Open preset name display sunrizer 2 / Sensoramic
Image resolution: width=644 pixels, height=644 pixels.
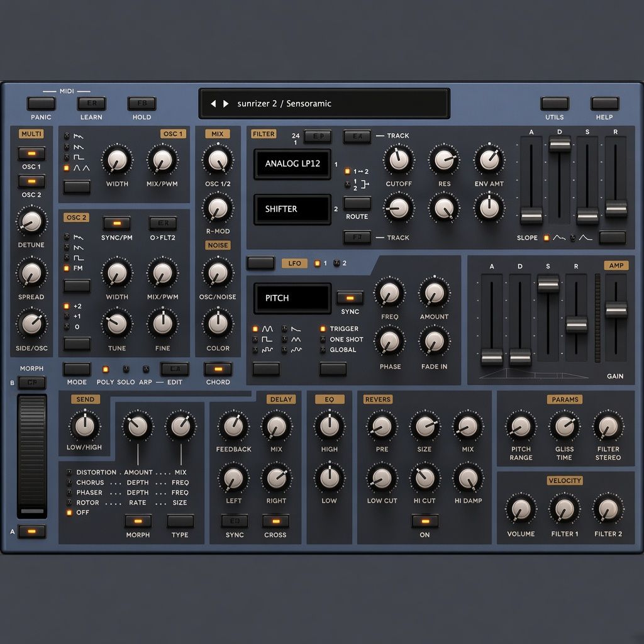325,104
